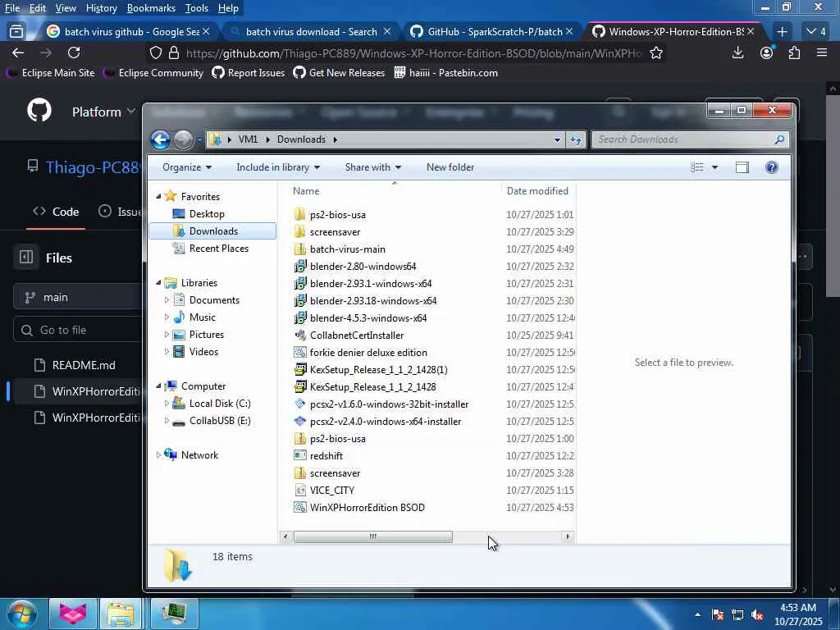
Task: Open a new Firefox tab
Action: pyautogui.click(x=782, y=32)
